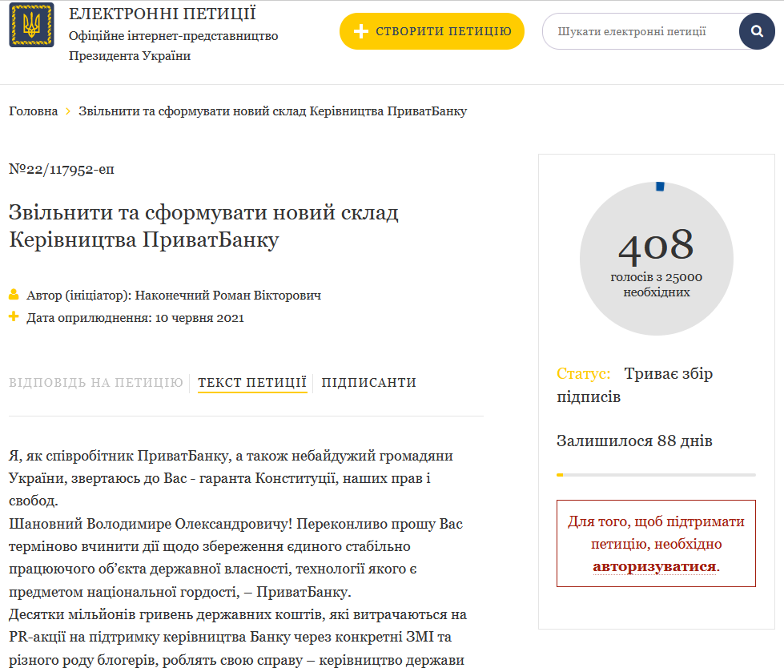Click the author name Наконечний Роман Вікторович

pos(228,296)
